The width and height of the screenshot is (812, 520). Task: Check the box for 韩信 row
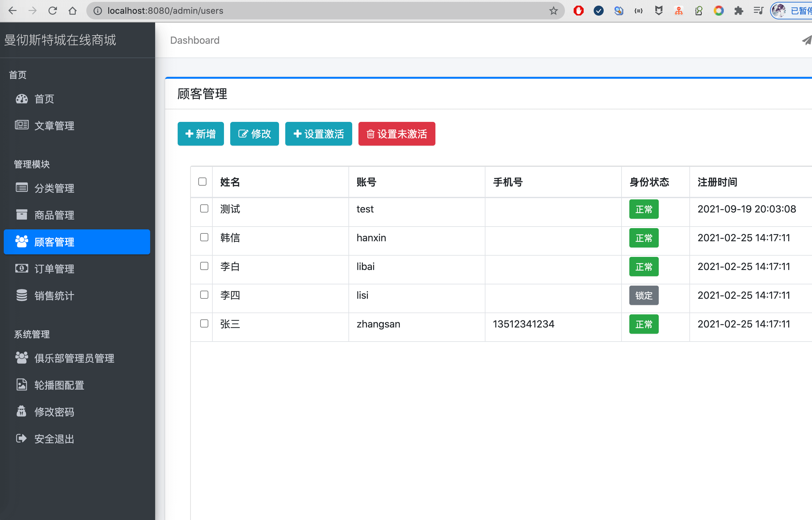point(204,237)
